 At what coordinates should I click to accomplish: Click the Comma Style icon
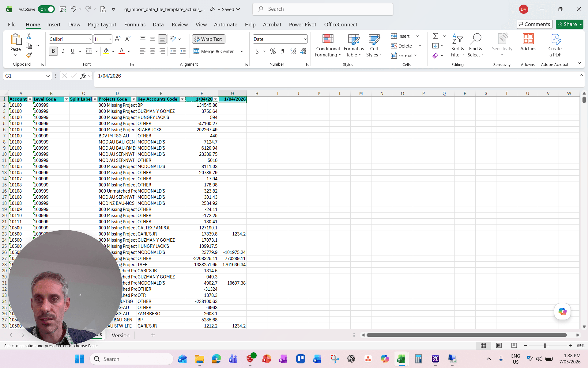[x=283, y=51]
